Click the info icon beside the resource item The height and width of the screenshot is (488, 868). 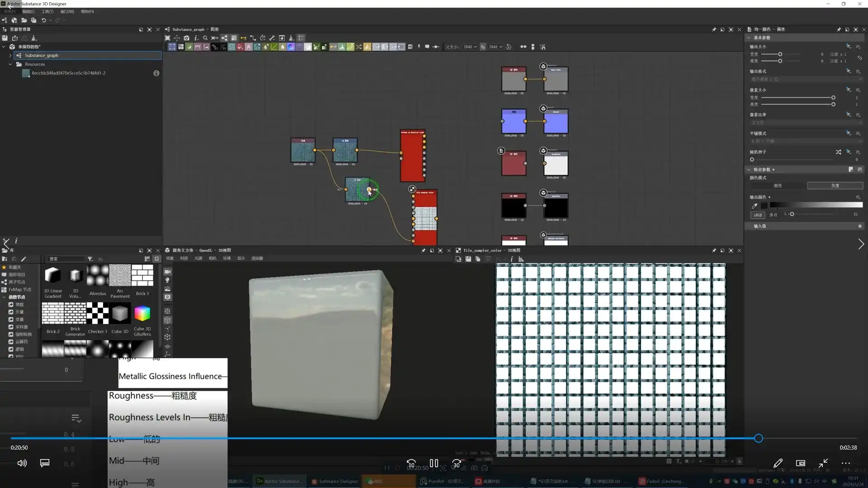(x=156, y=73)
